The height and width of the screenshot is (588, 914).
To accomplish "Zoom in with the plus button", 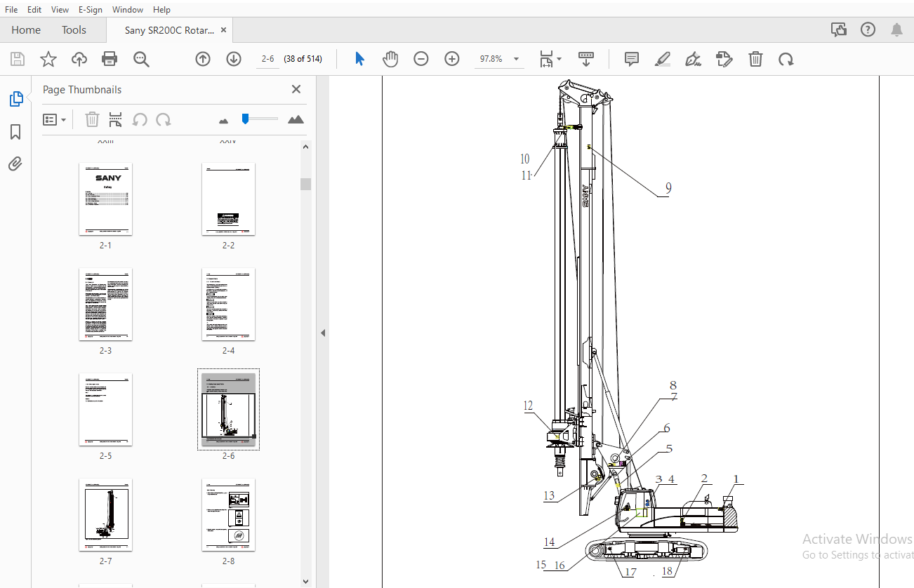I will 452,59.
